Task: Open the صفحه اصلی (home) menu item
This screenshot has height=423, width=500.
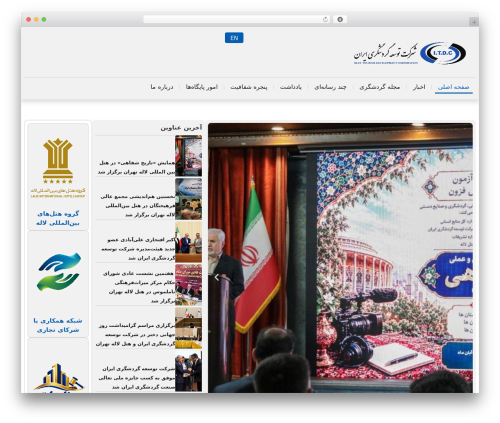Action: [453, 87]
